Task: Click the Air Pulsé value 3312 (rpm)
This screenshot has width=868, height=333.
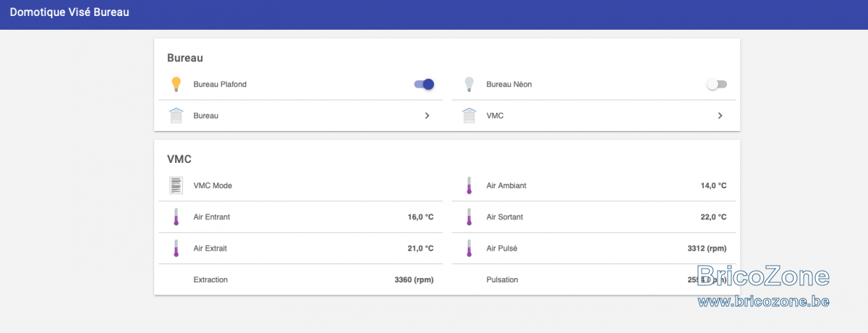Action: point(707,248)
